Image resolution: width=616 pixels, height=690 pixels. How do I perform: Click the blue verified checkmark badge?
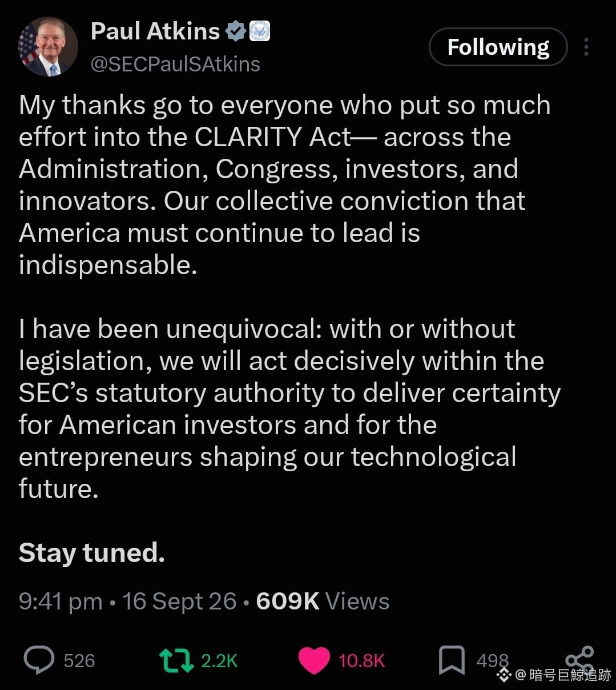click(x=235, y=31)
